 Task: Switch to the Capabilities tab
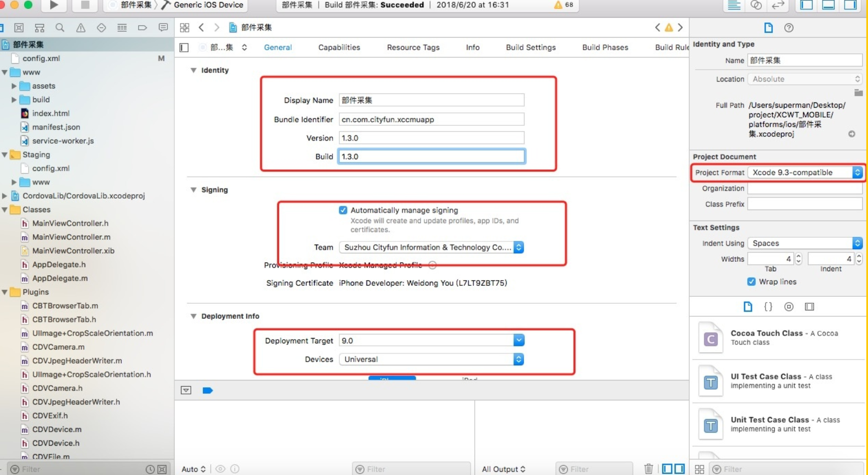(339, 48)
